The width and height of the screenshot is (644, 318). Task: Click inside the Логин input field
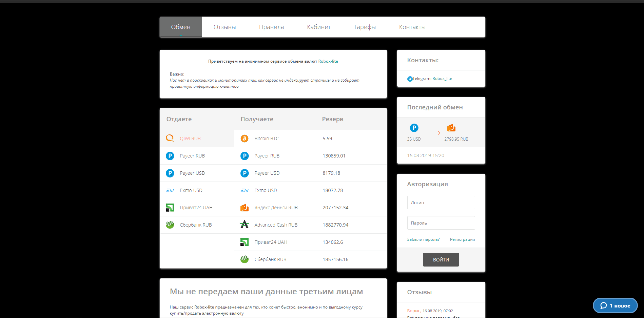(441, 202)
